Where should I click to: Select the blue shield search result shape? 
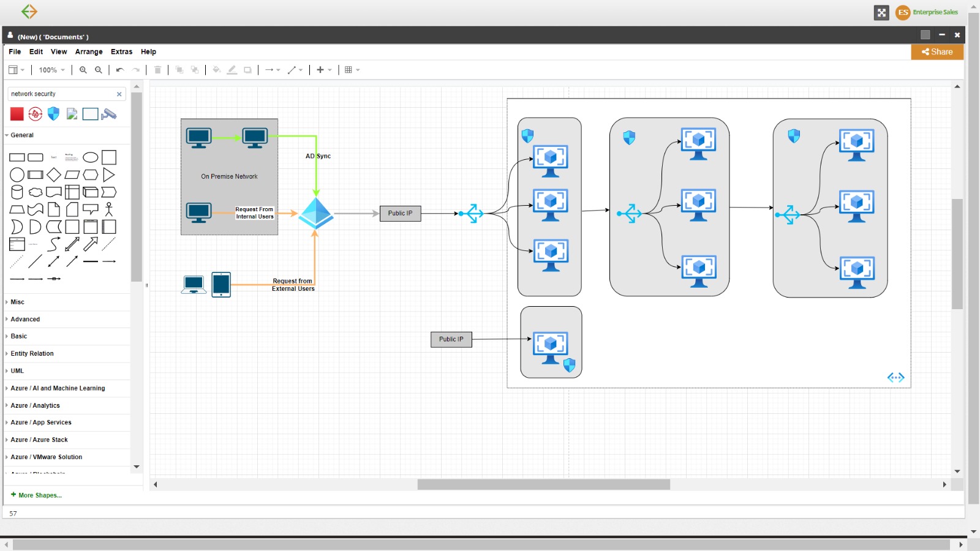tap(54, 114)
